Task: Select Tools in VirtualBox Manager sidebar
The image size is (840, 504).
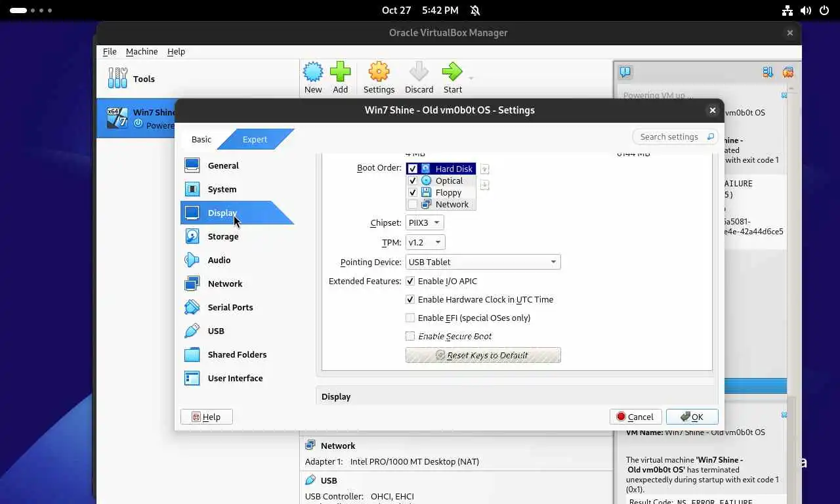Action: pos(198,79)
